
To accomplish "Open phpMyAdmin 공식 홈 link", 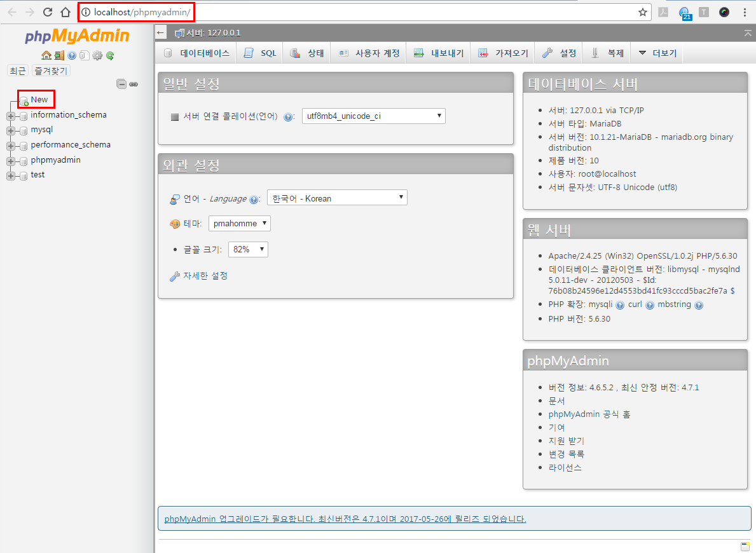I will tap(589, 414).
